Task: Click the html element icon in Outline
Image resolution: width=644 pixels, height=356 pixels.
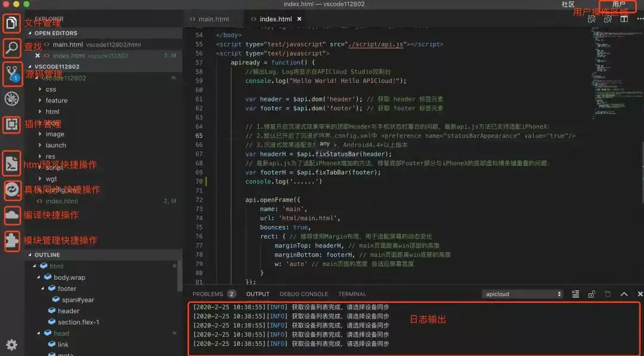Action: pos(44,266)
